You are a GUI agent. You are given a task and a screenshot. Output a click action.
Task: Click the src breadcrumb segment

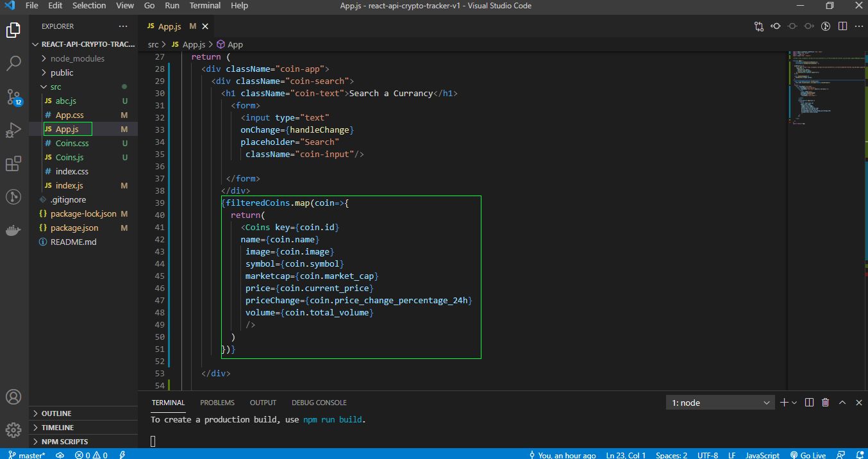pos(153,44)
